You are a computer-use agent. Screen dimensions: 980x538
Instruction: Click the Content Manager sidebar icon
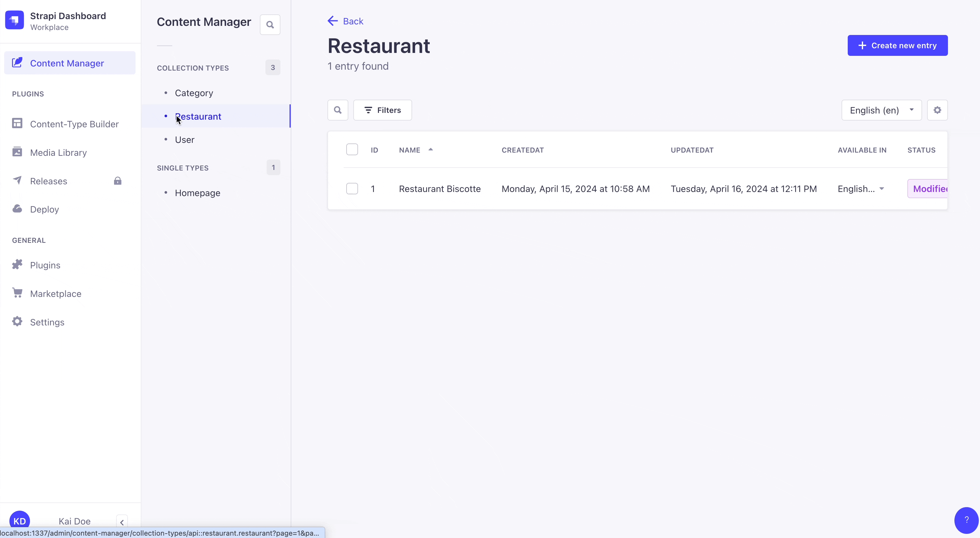click(17, 62)
